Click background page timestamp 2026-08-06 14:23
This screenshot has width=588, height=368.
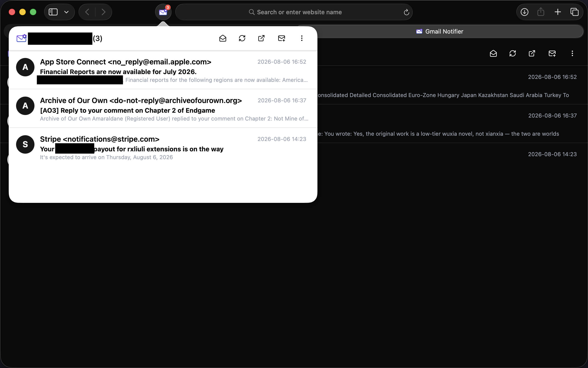click(552, 154)
